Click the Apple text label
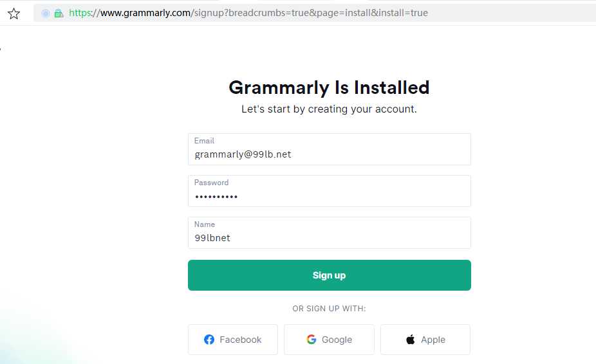 pyautogui.click(x=433, y=340)
